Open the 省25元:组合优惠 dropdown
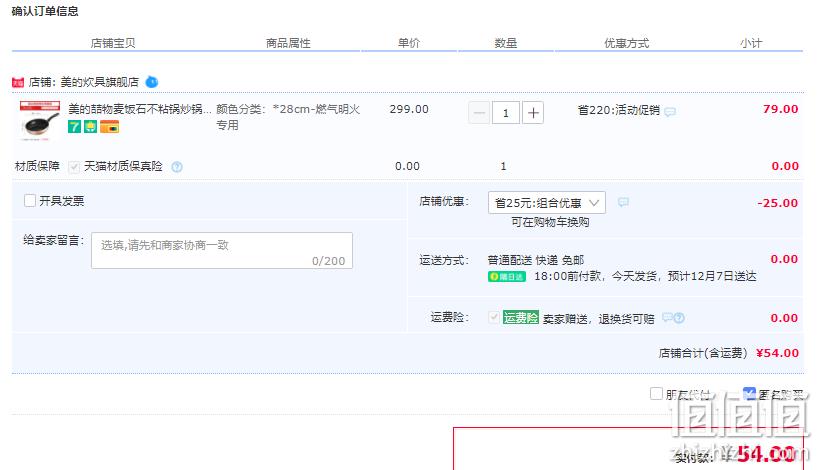Viewport: 819px width, 470px height. [546, 203]
